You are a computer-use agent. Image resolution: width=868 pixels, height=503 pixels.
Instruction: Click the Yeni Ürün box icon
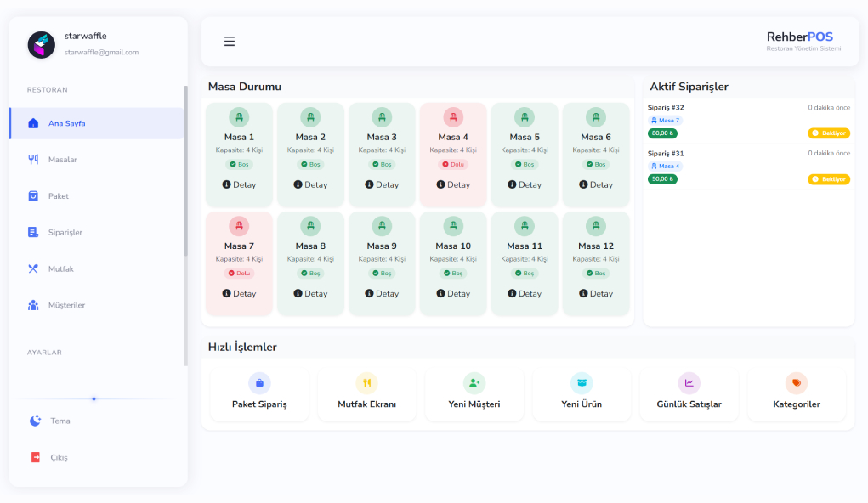pos(582,382)
